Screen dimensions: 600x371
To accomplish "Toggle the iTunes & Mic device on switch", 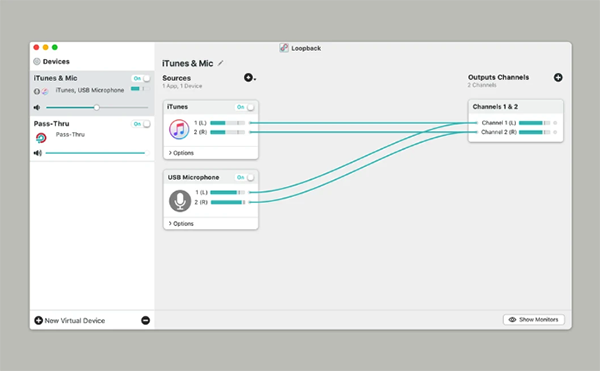I will coord(141,78).
